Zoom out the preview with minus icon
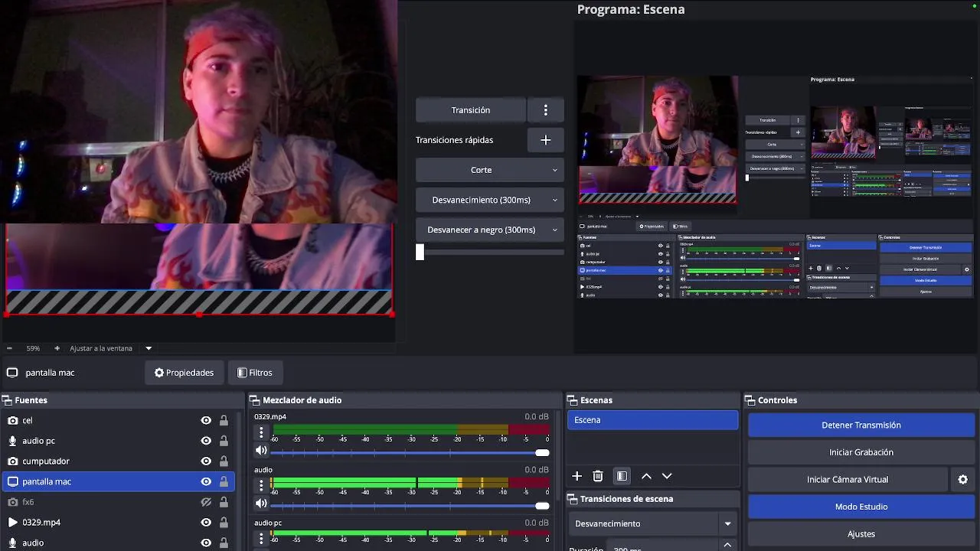 pos(9,348)
